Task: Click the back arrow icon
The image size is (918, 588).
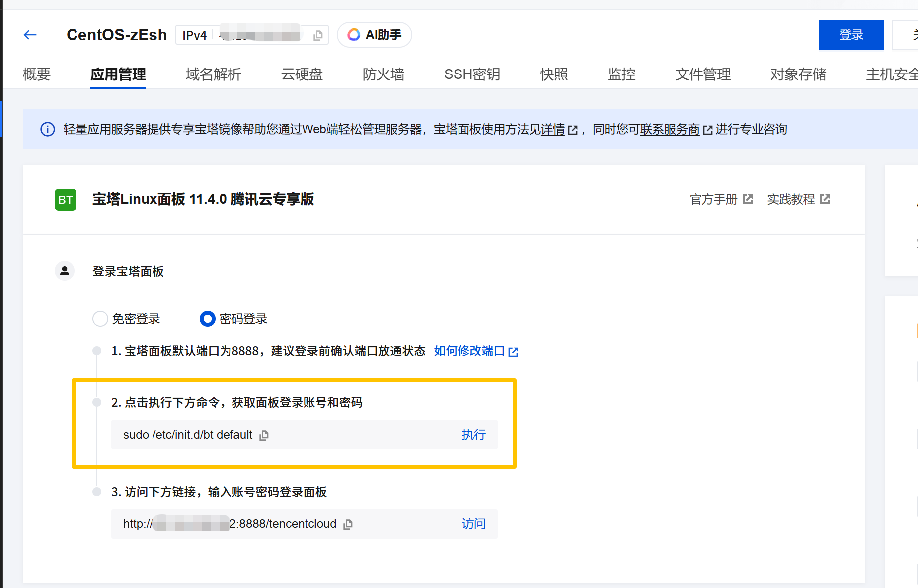Action: [x=30, y=35]
